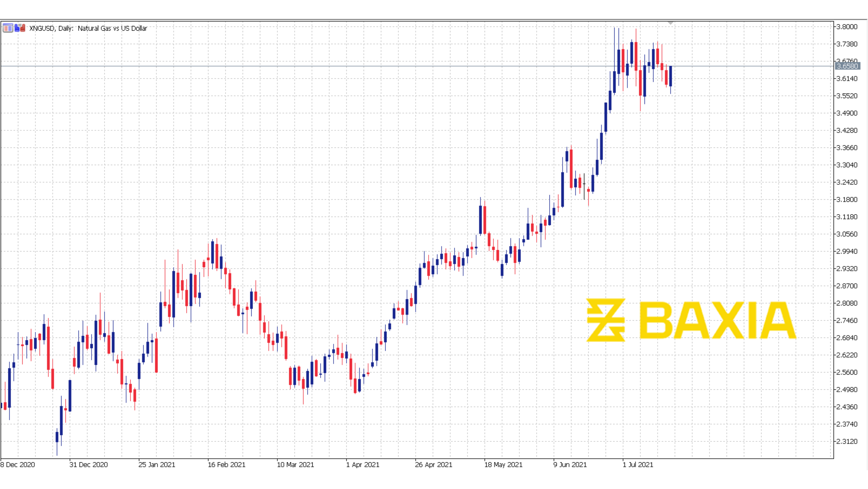Click the 3.8000 price axis label
The width and height of the screenshot is (868, 489).
click(x=847, y=27)
